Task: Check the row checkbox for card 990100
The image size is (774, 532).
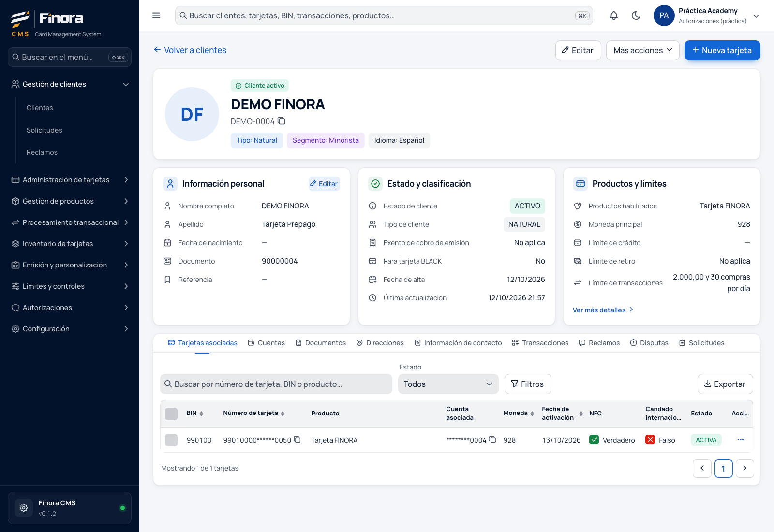Action: tap(171, 440)
